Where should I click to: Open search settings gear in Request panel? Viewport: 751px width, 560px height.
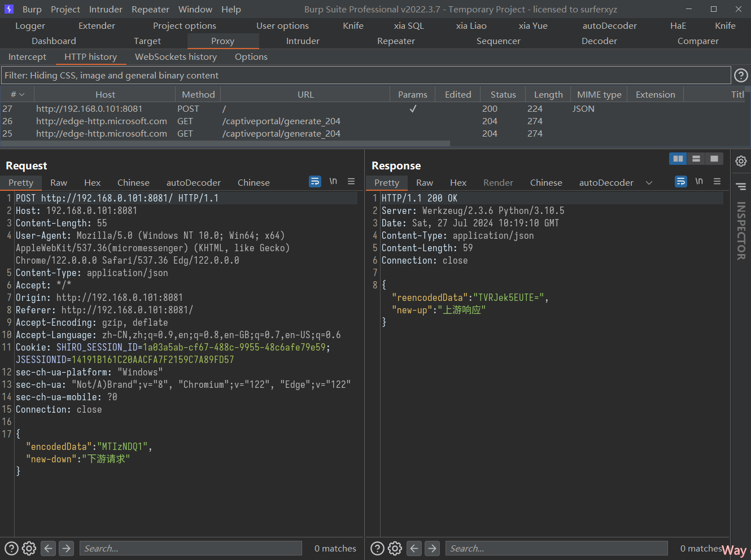tap(29, 548)
